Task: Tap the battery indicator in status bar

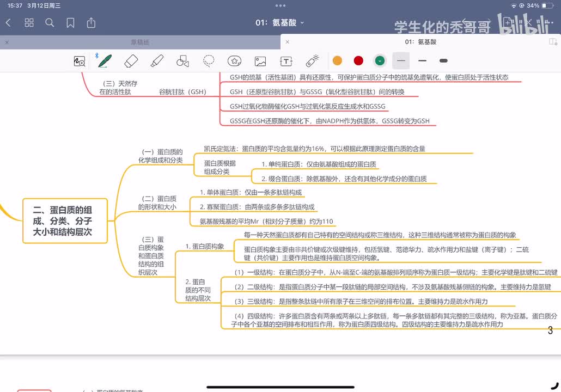Action: point(548,6)
